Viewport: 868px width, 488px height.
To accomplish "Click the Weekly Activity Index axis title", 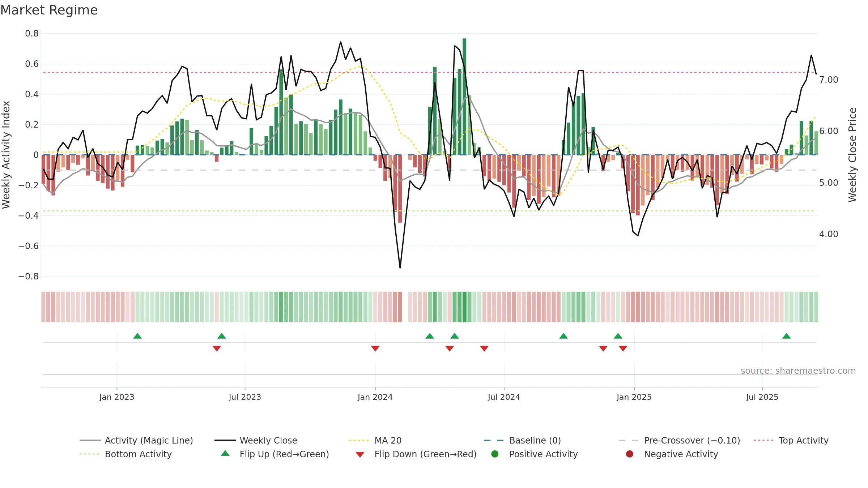I will click(6, 155).
